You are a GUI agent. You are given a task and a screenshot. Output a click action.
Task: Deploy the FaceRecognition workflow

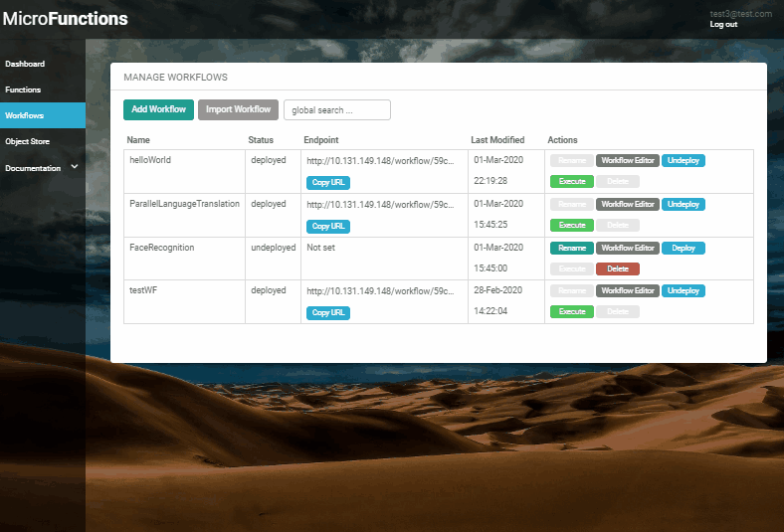coord(683,248)
